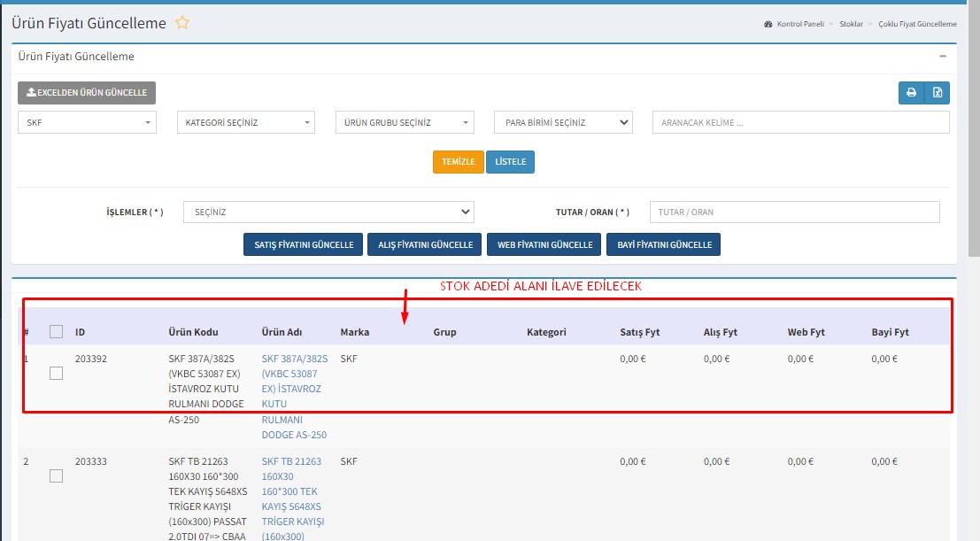Click the Excelden Ürün Güncelle button
This screenshot has width=980, height=541.
(87, 93)
